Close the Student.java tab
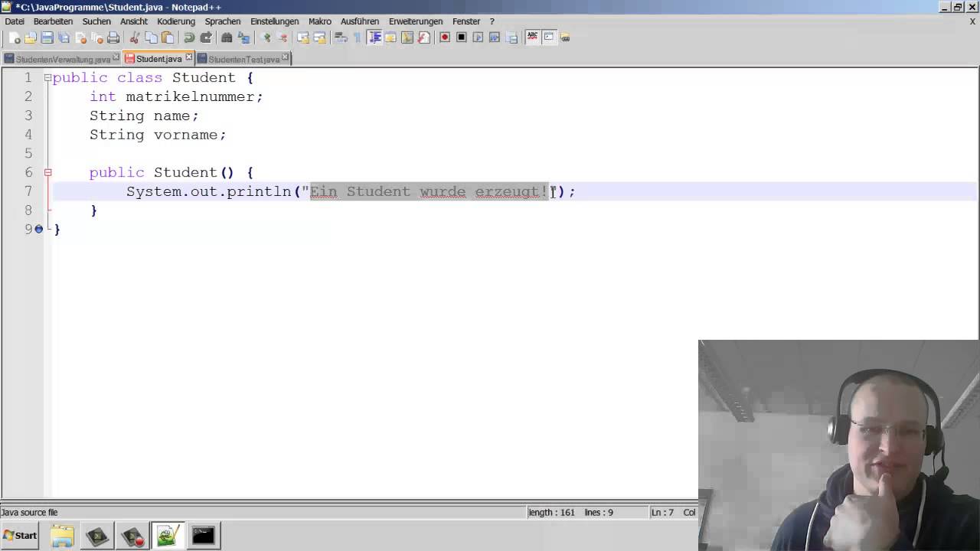This screenshot has width=980, height=551. pyautogui.click(x=188, y=57)
